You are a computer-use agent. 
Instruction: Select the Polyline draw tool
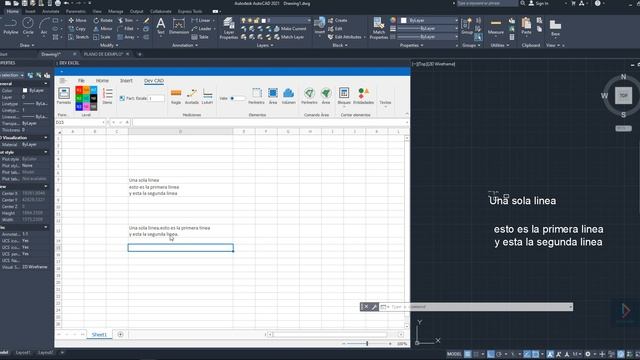11,26
